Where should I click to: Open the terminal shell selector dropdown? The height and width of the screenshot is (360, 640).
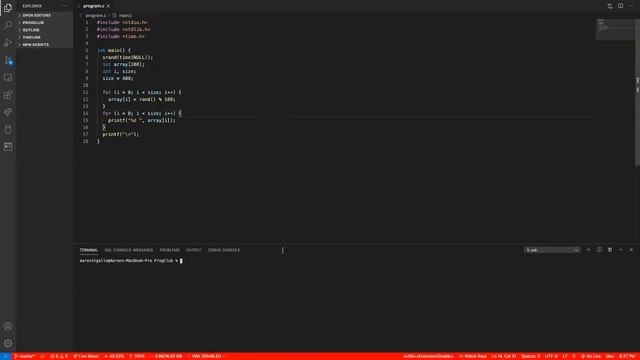point(552,250)
